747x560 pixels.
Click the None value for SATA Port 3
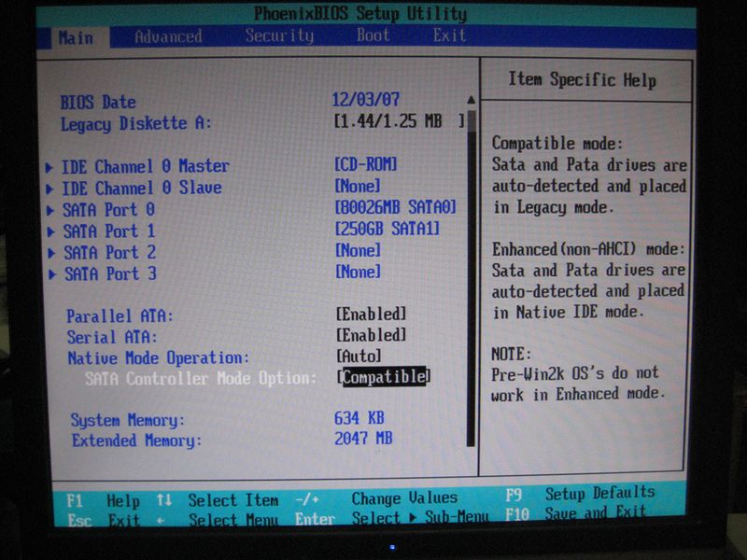click(x=358, y=272)
